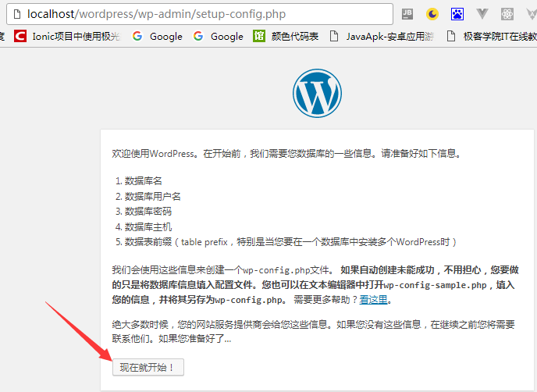Click the green 馆 bookmark favicon

[x=259, y=36]
